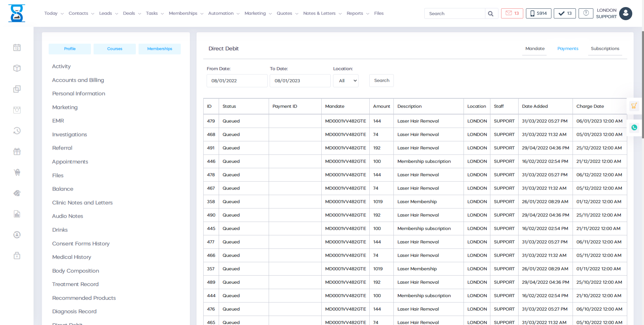Expand the Memberships top menu
Screen dimensions: 644x325
[186, 13]
